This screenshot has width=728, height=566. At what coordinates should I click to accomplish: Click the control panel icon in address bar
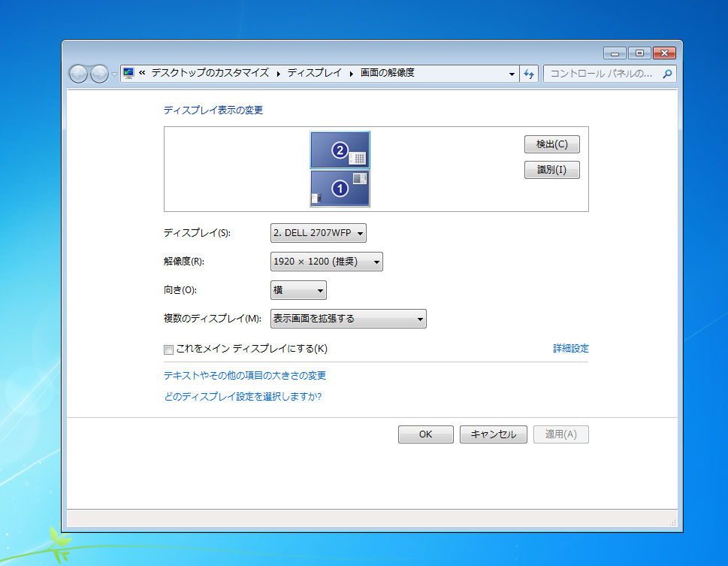(128, 73)
